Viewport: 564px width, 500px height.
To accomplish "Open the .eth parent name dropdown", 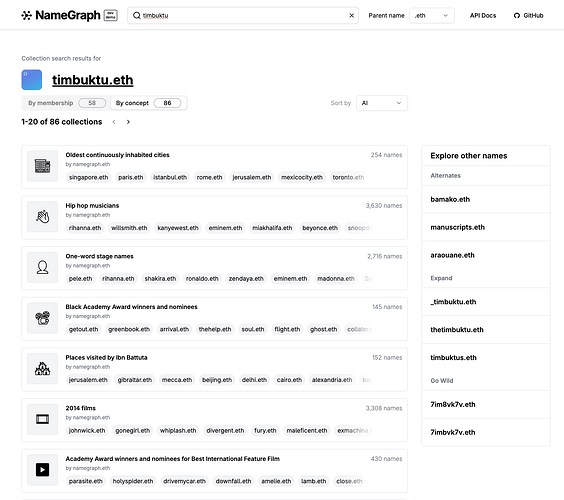I will (x=432, y=15).
